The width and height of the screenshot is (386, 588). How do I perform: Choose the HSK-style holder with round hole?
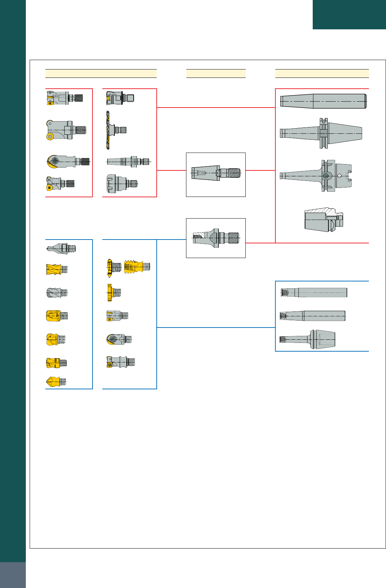316,176
